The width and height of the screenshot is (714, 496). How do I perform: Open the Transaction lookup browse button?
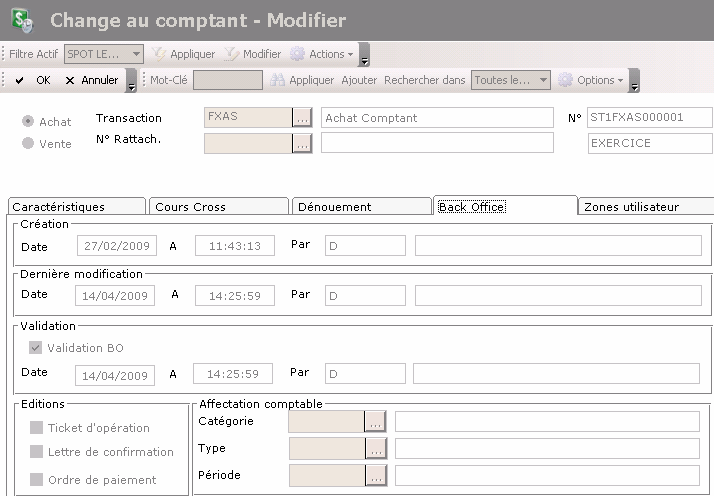click(302, 118)
